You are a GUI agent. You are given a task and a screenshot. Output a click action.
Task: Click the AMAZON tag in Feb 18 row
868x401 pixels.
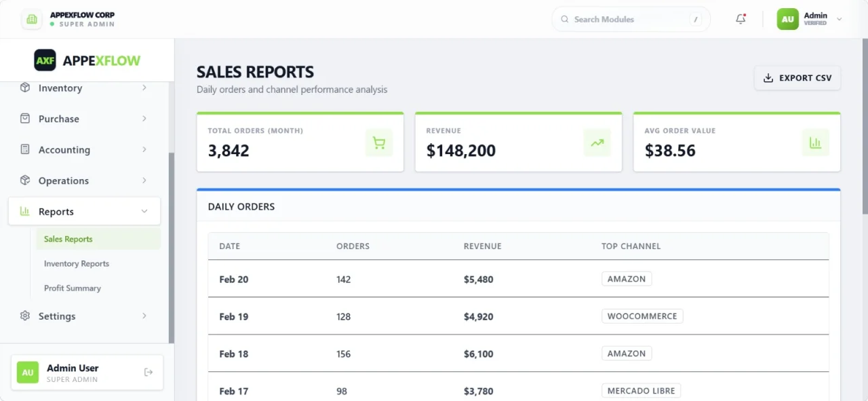tap(627, 354)
